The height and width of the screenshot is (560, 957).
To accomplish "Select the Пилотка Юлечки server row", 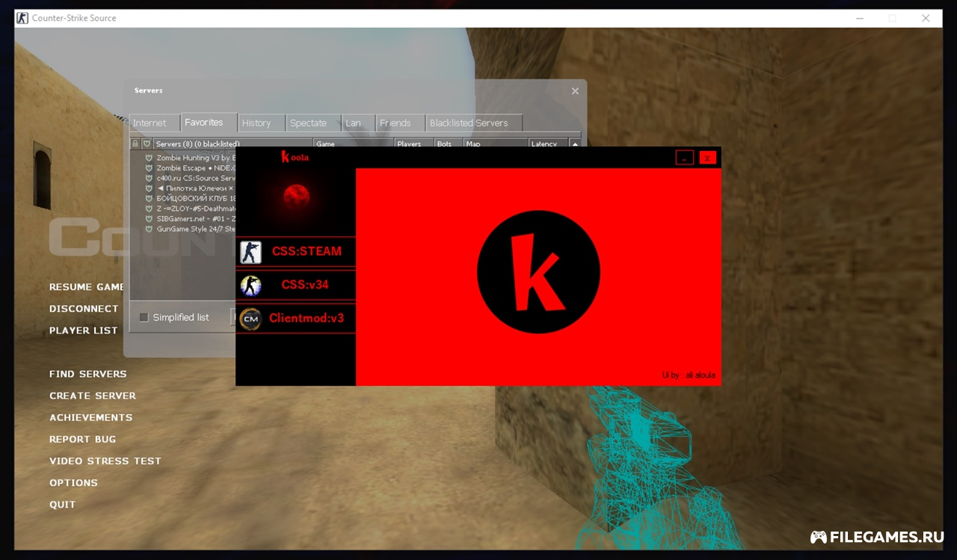I will click(x=184, y=188).
